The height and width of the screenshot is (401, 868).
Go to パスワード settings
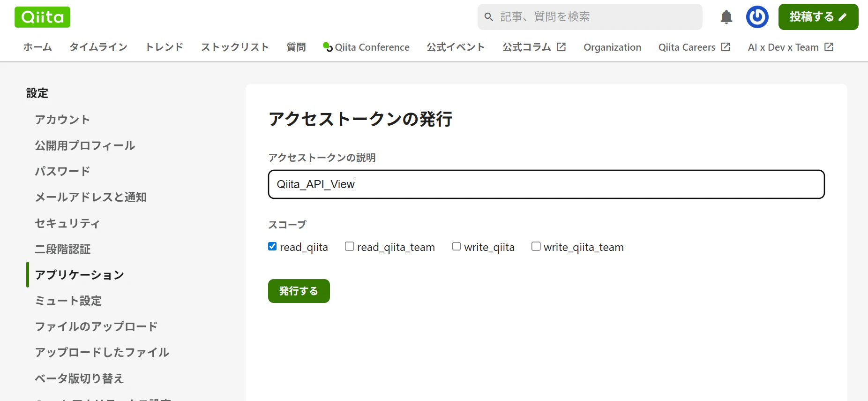pyautogui.click(x=62, y=171)
